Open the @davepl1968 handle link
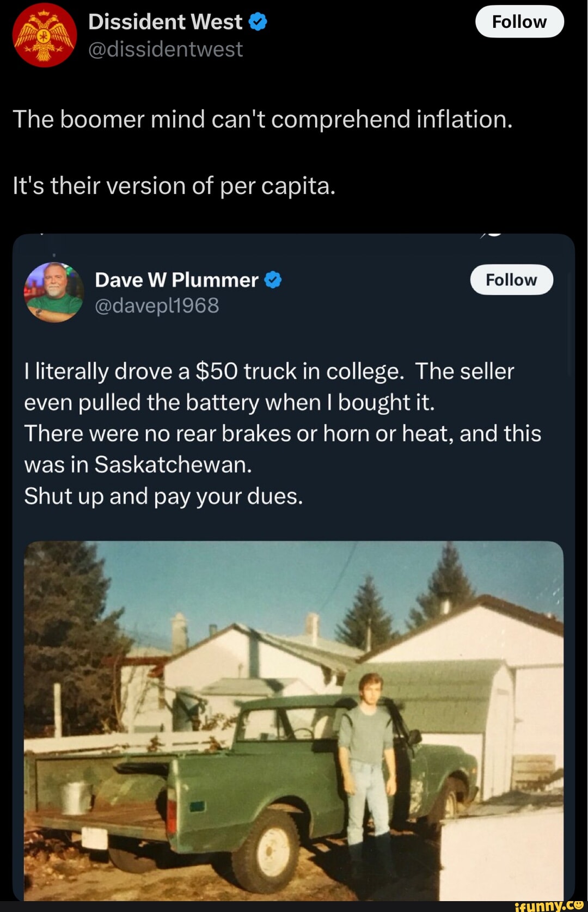The image size is (588, 912). (x=157, y=305)
